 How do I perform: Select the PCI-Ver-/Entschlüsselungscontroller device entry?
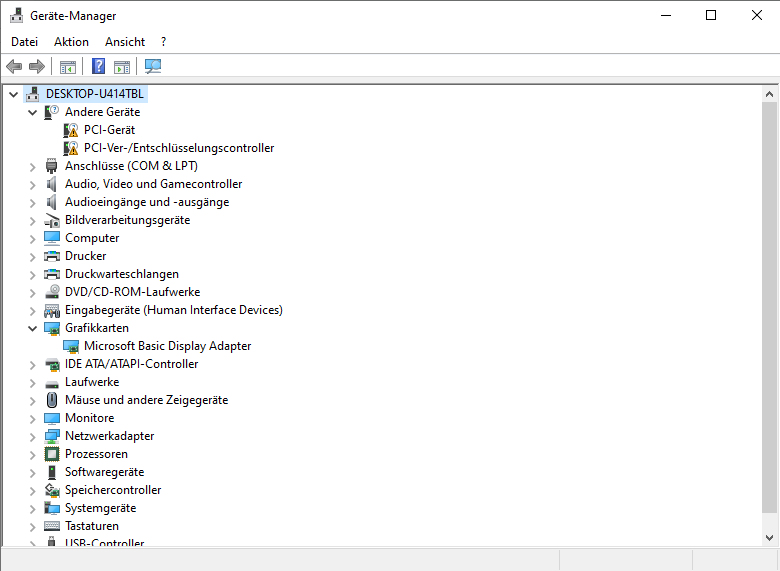click(x=179, y=148)
